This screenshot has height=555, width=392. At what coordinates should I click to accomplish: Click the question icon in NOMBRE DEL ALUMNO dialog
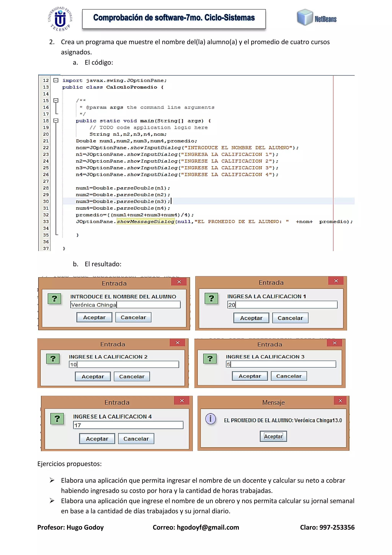tap(54, 299)
